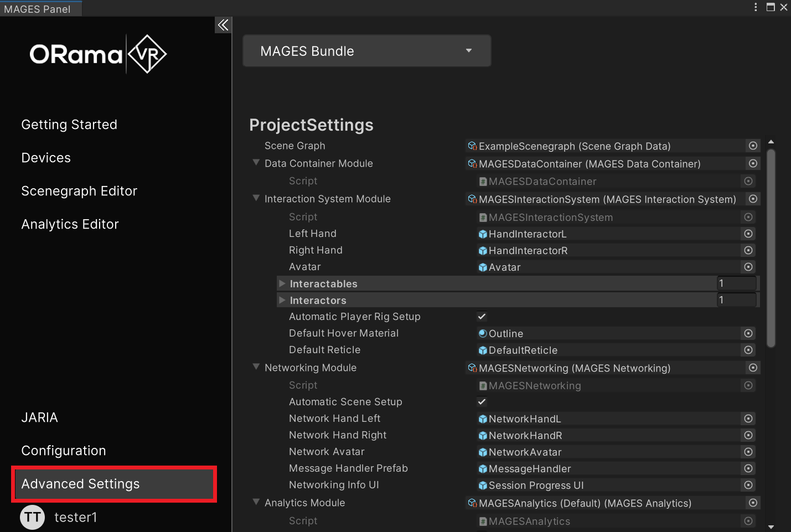Expand the Interactors list
Viewport: 791px width, 532px height.
click(282, 300)
